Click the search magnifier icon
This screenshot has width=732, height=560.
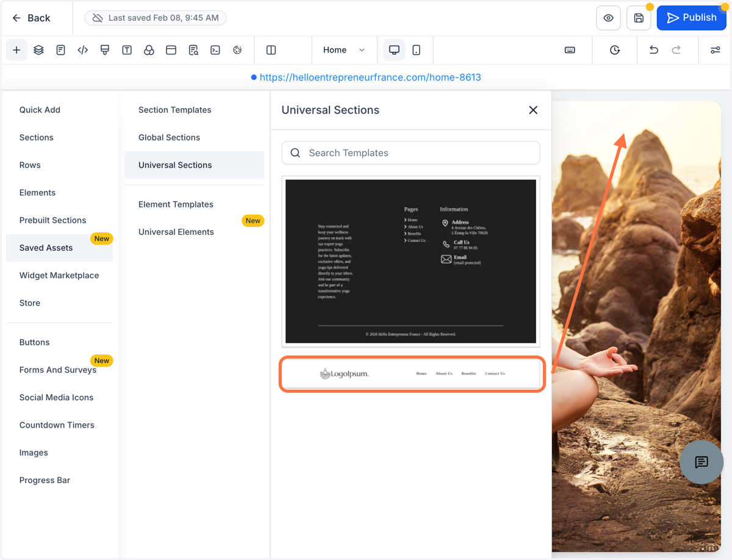coord(295,153)
